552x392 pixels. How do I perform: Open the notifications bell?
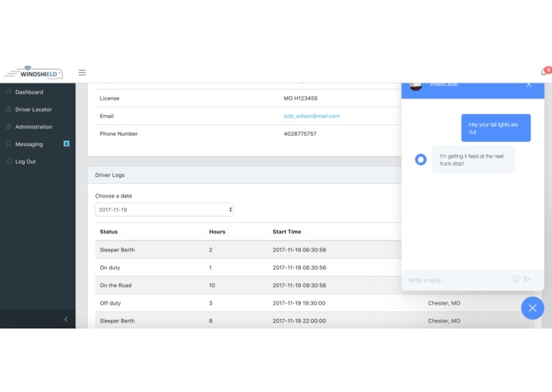(x=544, y=72)
